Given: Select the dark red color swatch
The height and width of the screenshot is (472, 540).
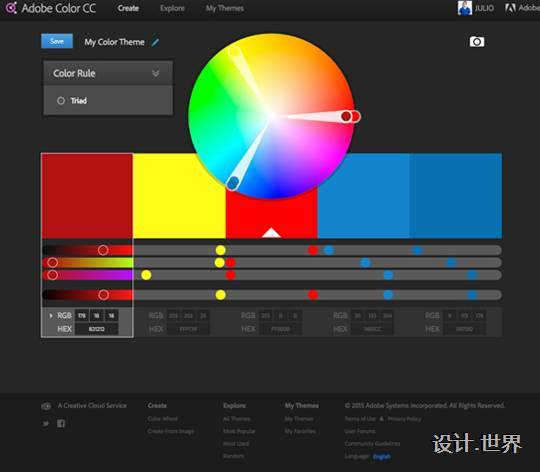Looking at the screenshot, I should click(x=87, y=196).
